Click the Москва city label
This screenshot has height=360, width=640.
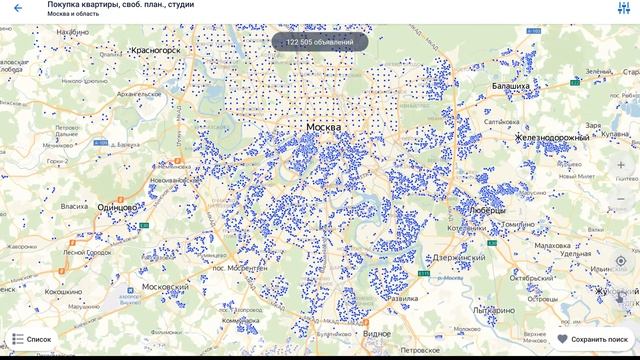[324, 127]
